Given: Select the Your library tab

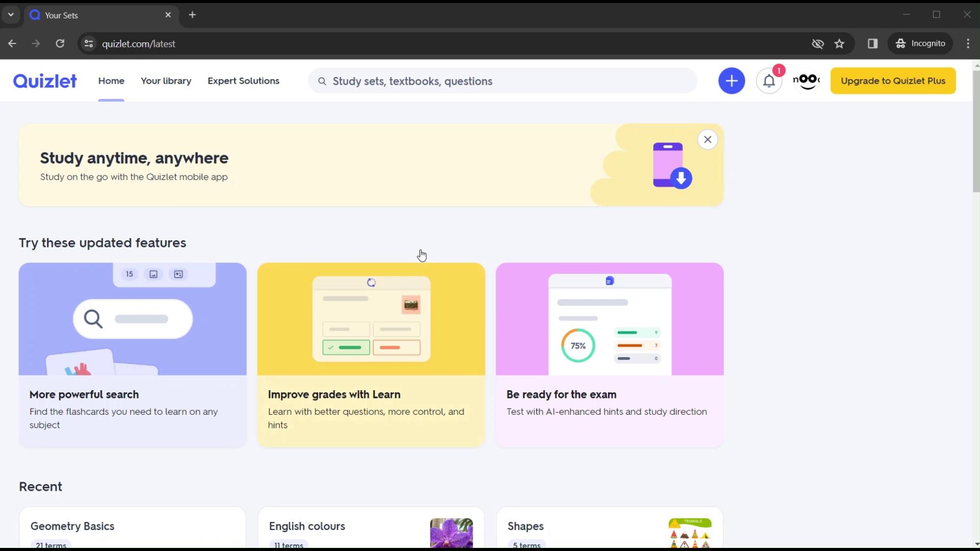Looking at the screenshot, I should click(x=165, y=80).
